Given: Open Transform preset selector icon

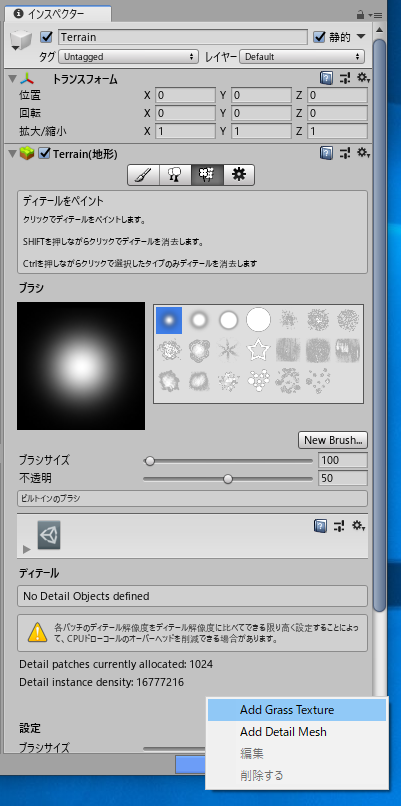Looking at the screenshot, I should pos(345,78).
